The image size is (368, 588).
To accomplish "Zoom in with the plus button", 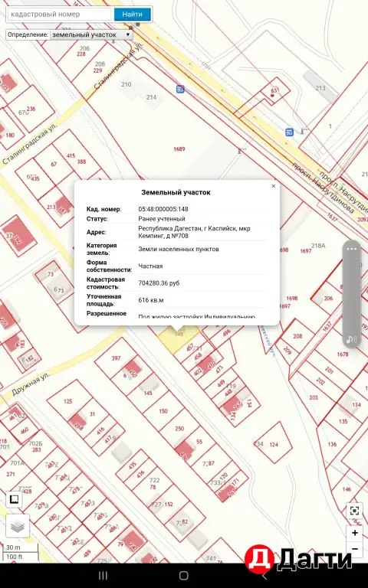I will pyautogui.click(x=354, y=533).
